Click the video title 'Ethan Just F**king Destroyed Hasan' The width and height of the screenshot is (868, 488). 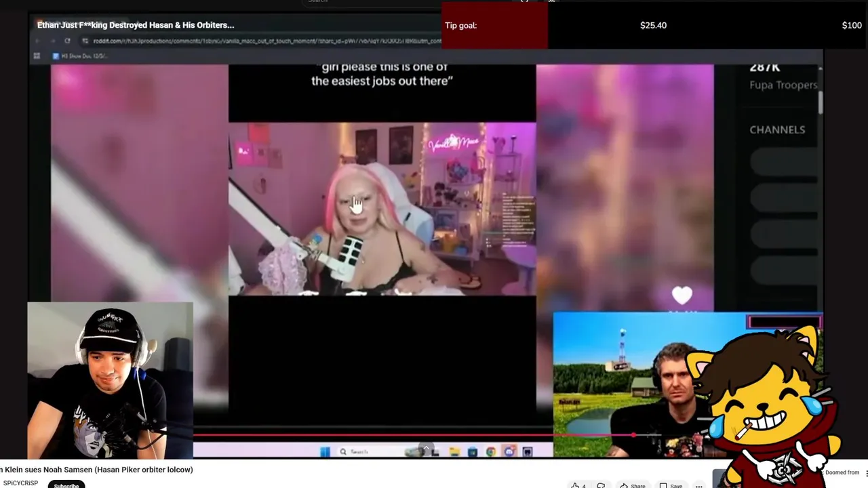point(136,25)
